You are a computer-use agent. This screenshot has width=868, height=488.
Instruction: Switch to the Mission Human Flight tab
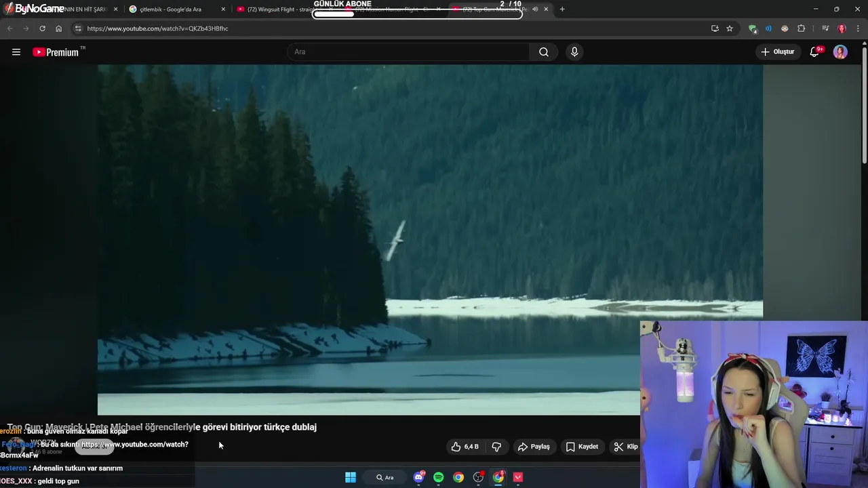(393, 9)
